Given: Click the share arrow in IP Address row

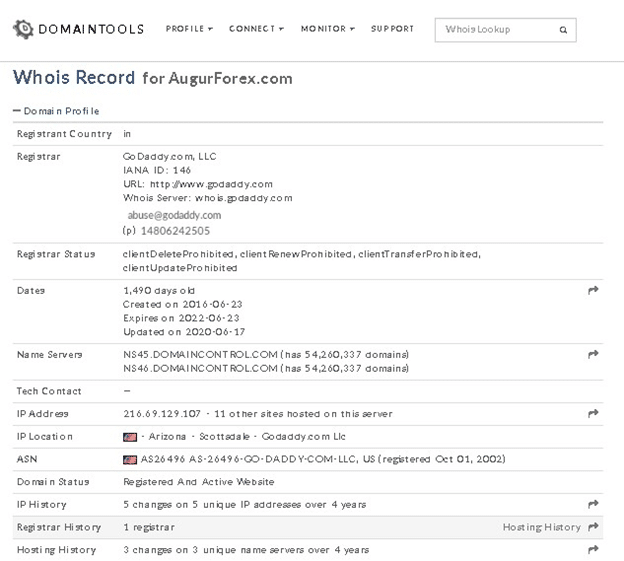Looking at the screenshot, I should pos(593,413).
